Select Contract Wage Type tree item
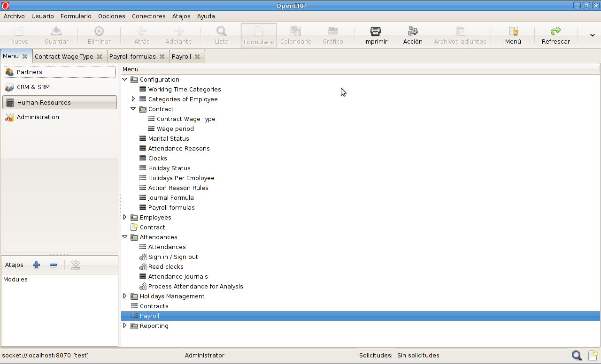 coord(186,119)
